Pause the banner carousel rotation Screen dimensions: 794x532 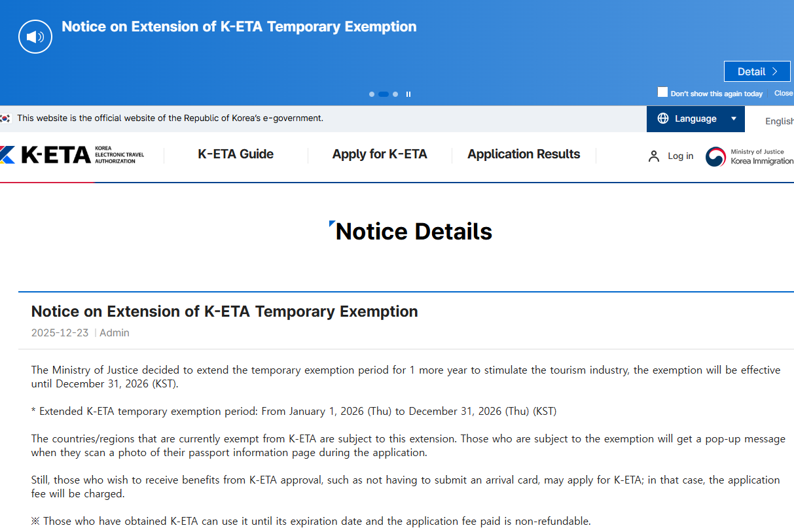408,94
